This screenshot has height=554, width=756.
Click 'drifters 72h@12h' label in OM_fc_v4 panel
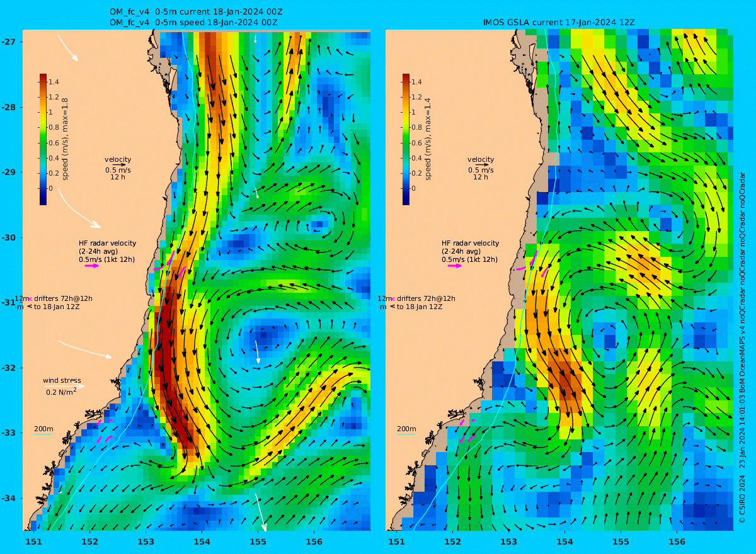coord(62,298)
